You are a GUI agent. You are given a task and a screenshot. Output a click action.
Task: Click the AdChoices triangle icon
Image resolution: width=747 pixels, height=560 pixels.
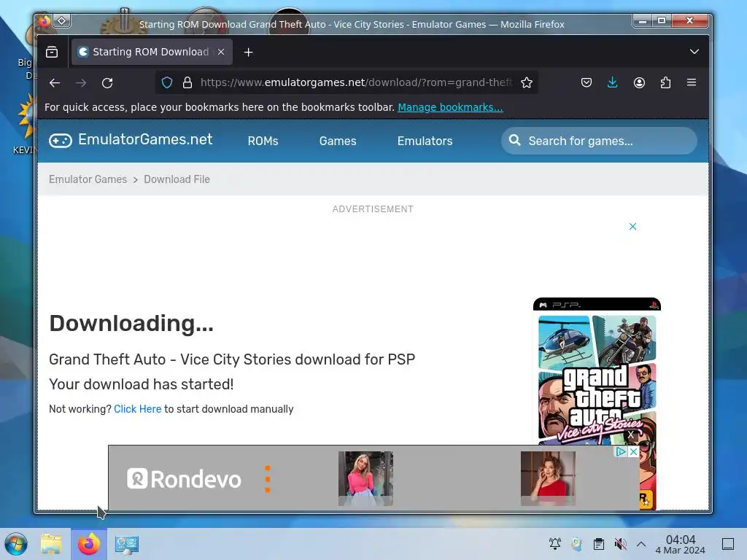(621, 451)
